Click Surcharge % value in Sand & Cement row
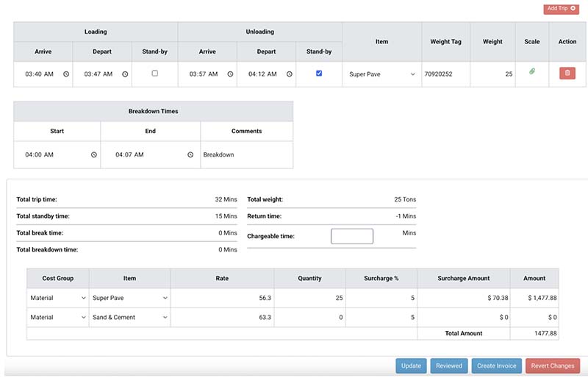The width and height of the screenshot is (588, 378). point(412,317)
